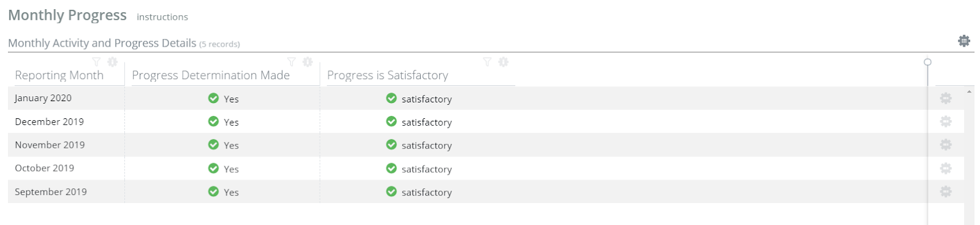This screenshot has height=225, width=980.
Task: Open the row gear for December 2019
Action: tap(946, 121)
